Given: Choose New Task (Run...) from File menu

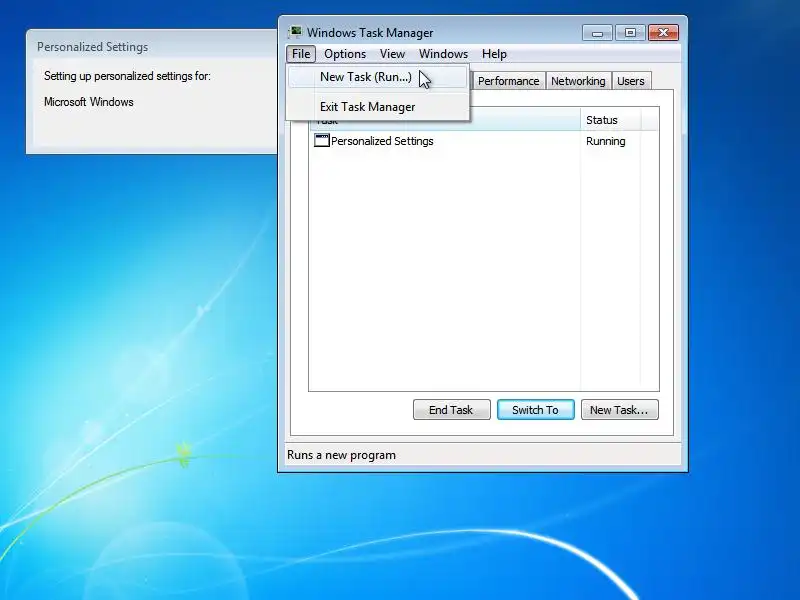Looking at the screenshot, I should tap(378, 77).
